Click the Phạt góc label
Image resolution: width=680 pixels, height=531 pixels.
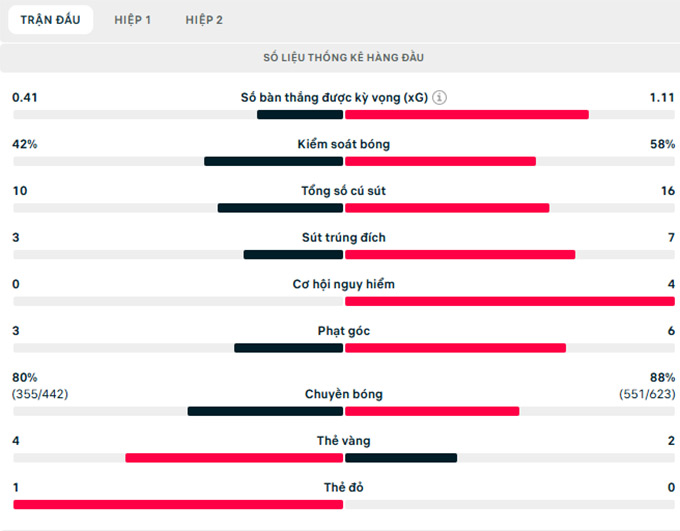click(344, 331)
